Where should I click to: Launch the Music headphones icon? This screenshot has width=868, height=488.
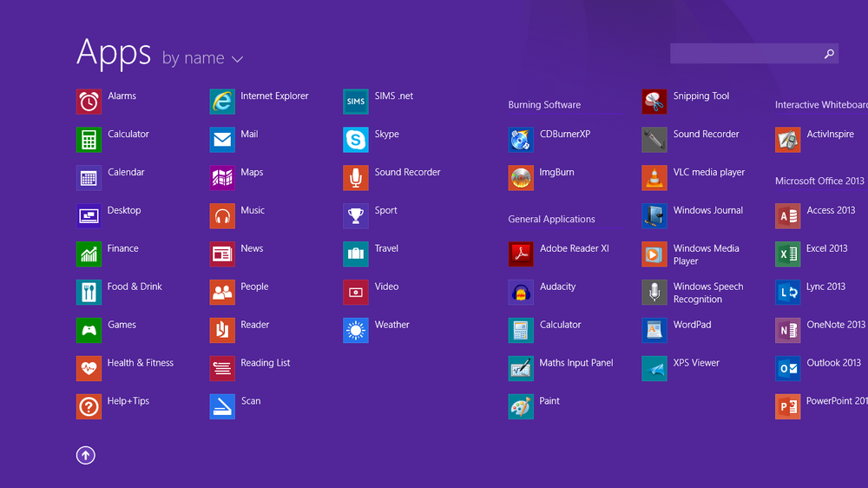222,216
